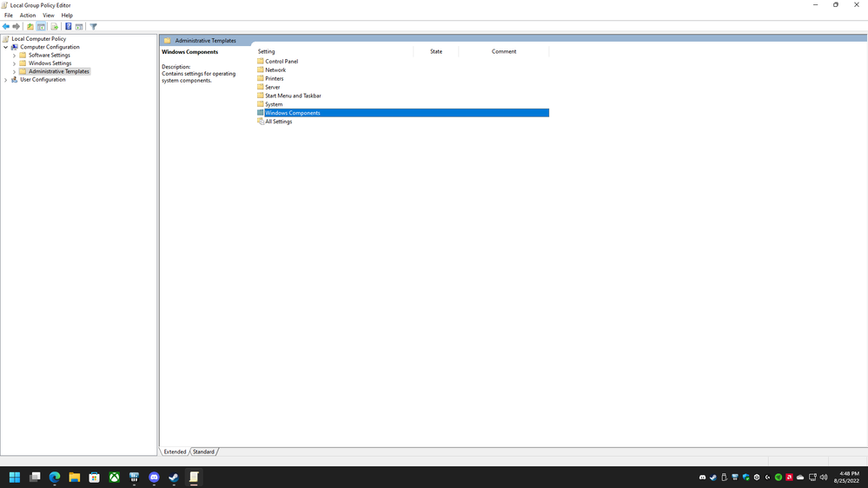Sort by the State column header
The image size is (868, 488).
pos(436,51)
